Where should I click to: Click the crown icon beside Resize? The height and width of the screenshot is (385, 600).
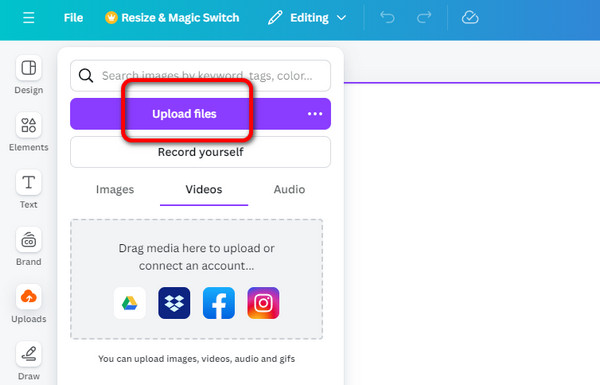tap(111, 18)
